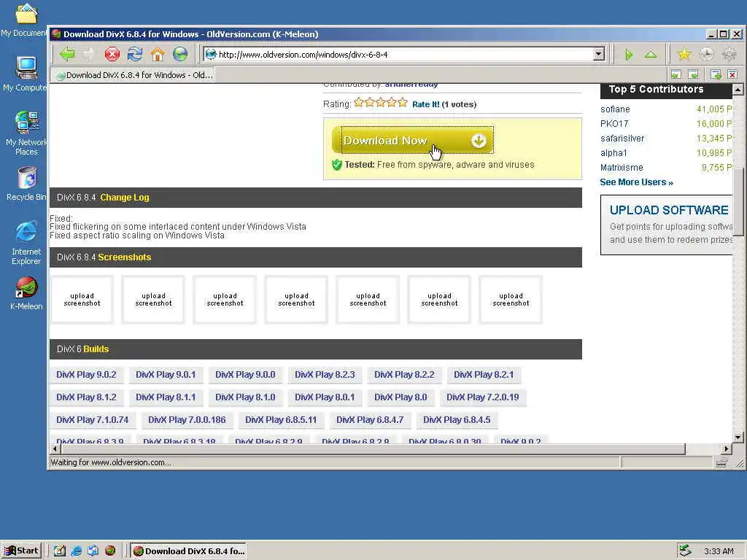747x560 pixels.
Task: Open DivX Play 8.0 build
Action: tap(400, 397)
